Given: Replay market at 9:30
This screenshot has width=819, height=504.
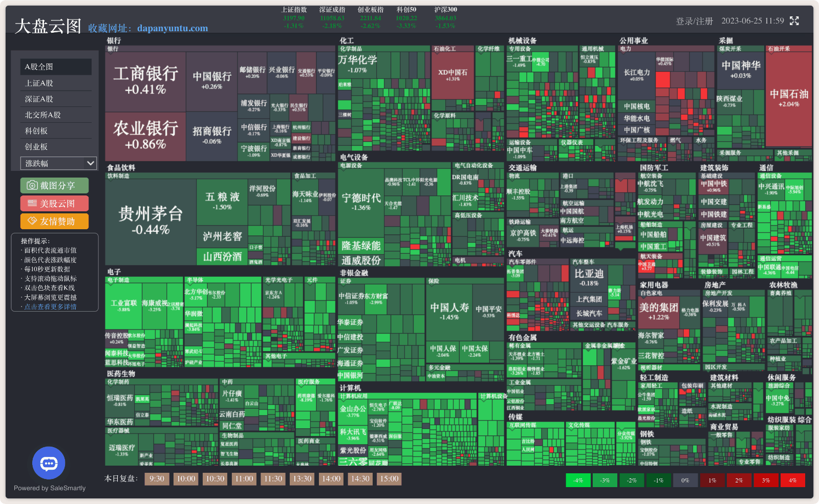Looking at the screenshot, I should pyautogui.click(x=157, y=479).
